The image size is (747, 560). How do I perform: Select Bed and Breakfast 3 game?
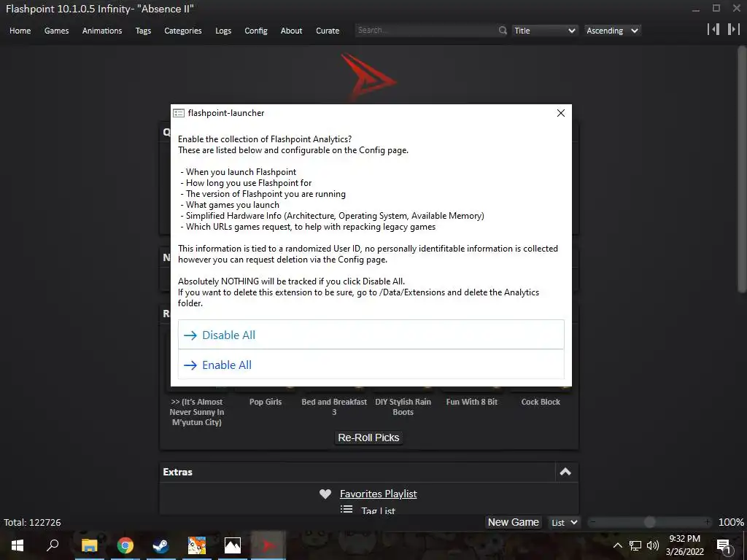coord(334,407)
